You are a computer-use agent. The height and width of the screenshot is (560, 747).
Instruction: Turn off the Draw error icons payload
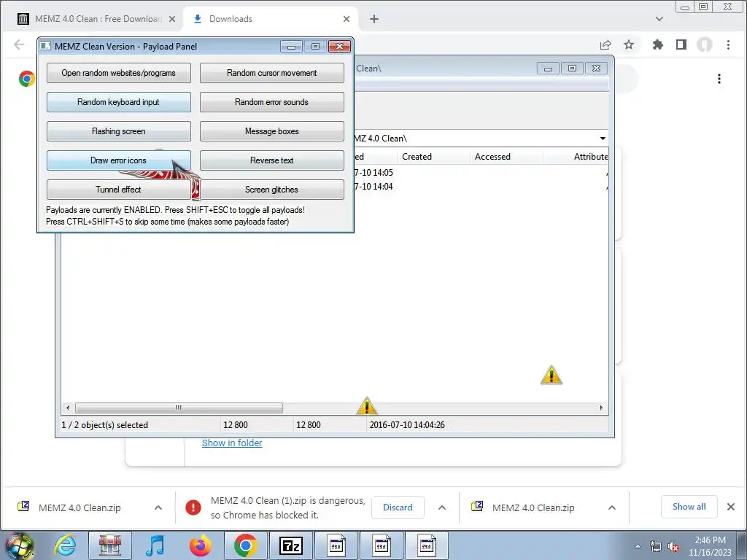point(119,160)
